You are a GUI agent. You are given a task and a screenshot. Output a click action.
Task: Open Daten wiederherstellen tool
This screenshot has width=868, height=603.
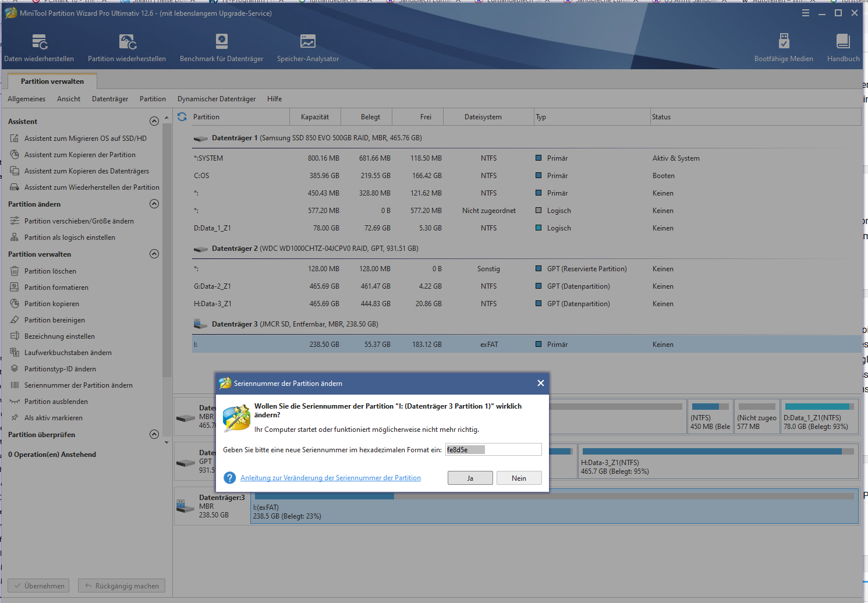coord(39,48)
